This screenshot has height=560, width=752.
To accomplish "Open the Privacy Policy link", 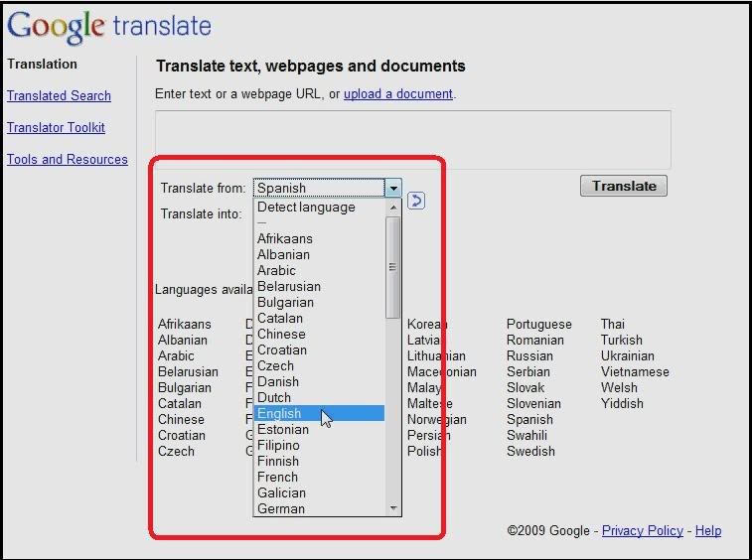I will [x=642, y=530].
